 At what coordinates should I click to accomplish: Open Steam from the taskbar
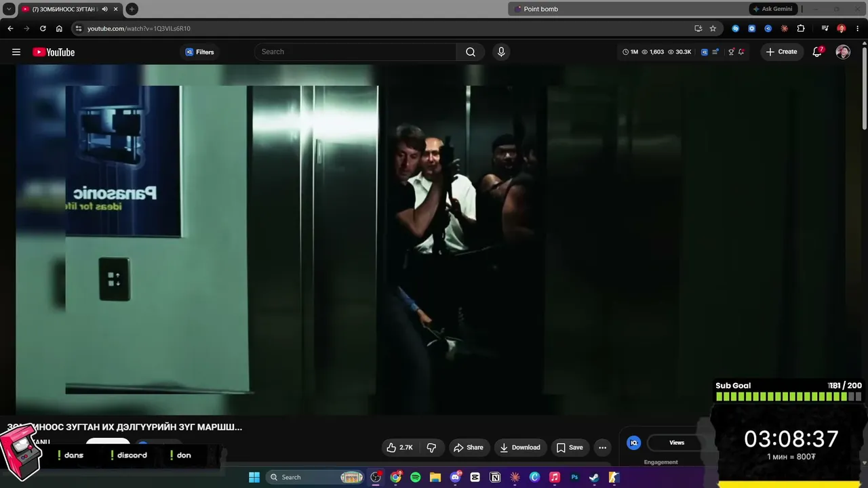[594, 477]
